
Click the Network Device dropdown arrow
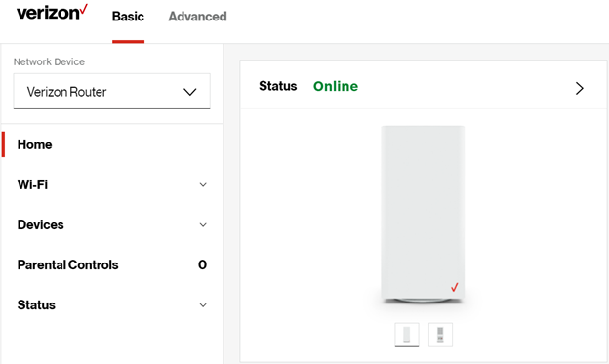(190, 92)
